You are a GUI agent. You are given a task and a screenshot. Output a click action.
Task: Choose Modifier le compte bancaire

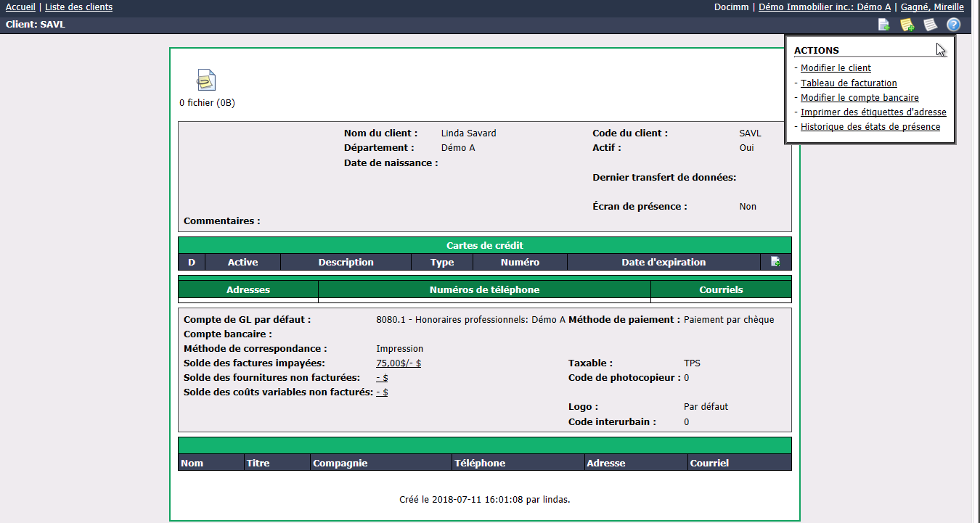tap(859, 98)
